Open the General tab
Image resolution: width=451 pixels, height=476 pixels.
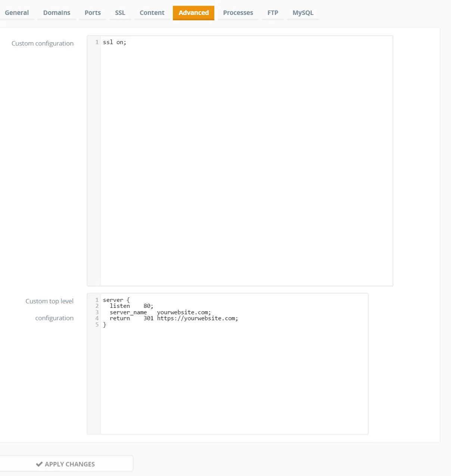click(x=17, y=13)
